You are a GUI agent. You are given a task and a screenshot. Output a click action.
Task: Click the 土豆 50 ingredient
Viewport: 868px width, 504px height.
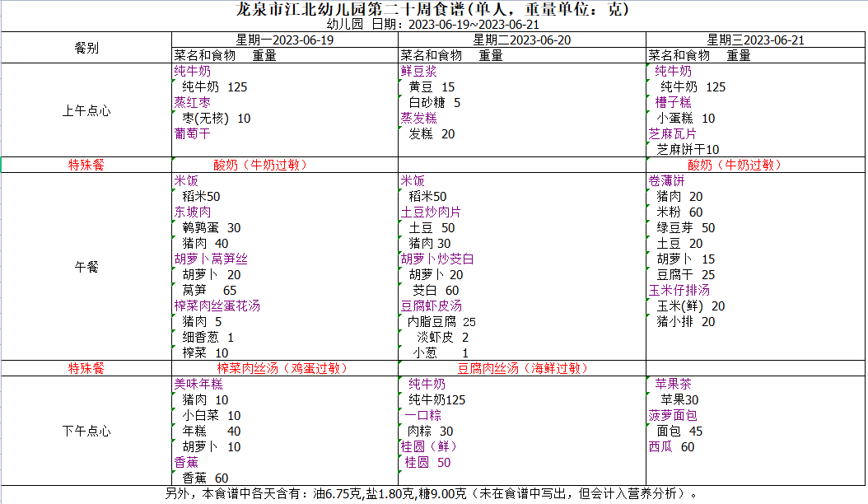(x=432, y=227)
